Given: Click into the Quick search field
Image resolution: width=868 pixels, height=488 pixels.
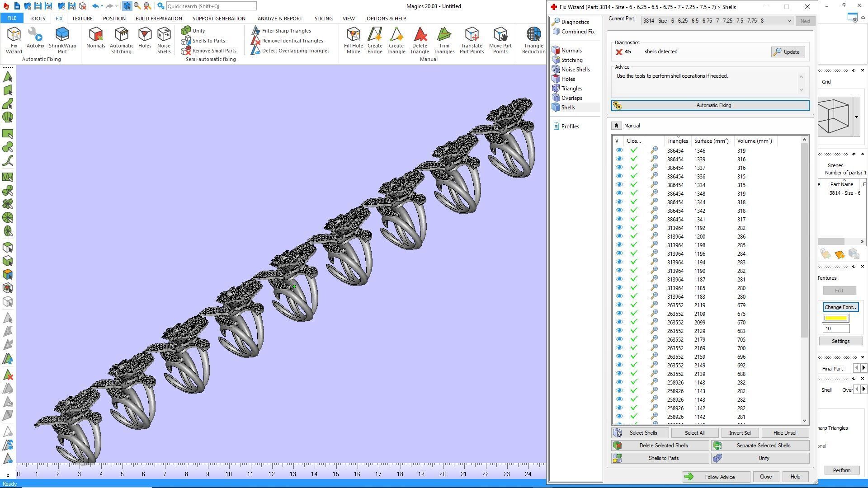Looking at the screenshot, I should 211,6.
